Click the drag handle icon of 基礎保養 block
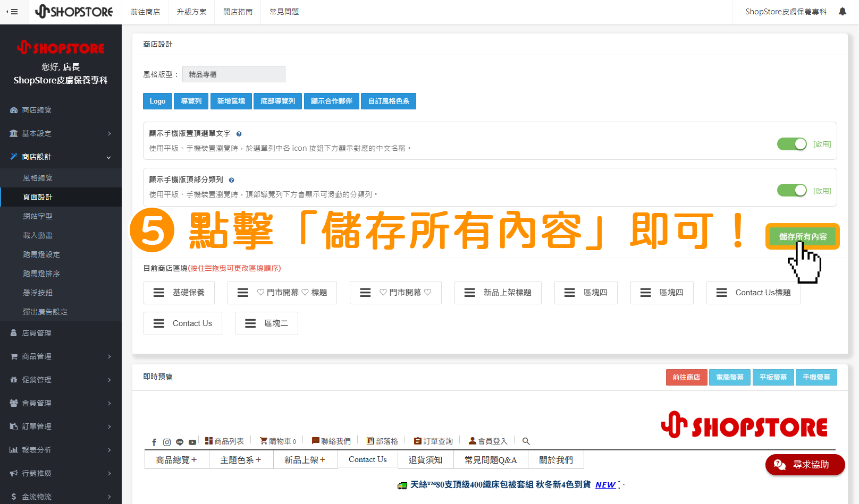Viewport: 859px width, 504px height. 159,293
